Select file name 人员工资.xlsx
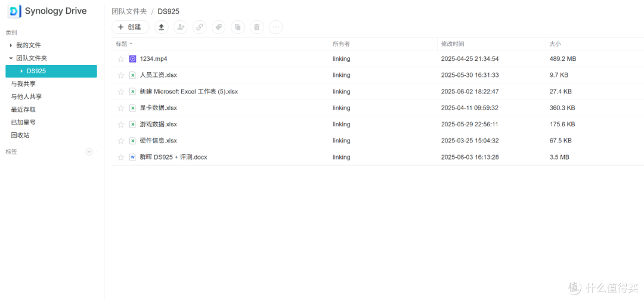The image size is (644, 301). 159,75
